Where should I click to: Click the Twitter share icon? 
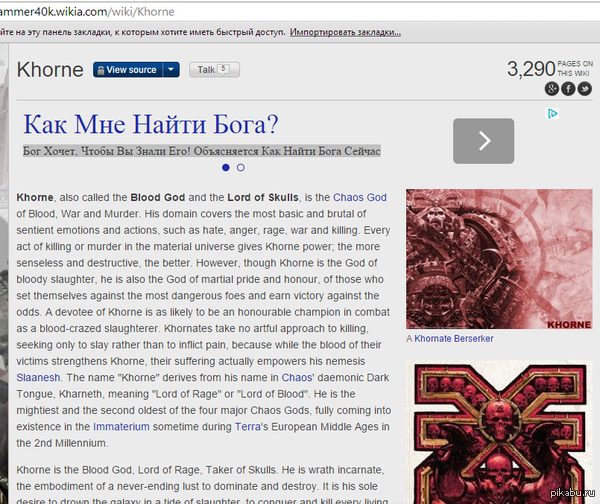pyautogui.click(x=584, y=89)
